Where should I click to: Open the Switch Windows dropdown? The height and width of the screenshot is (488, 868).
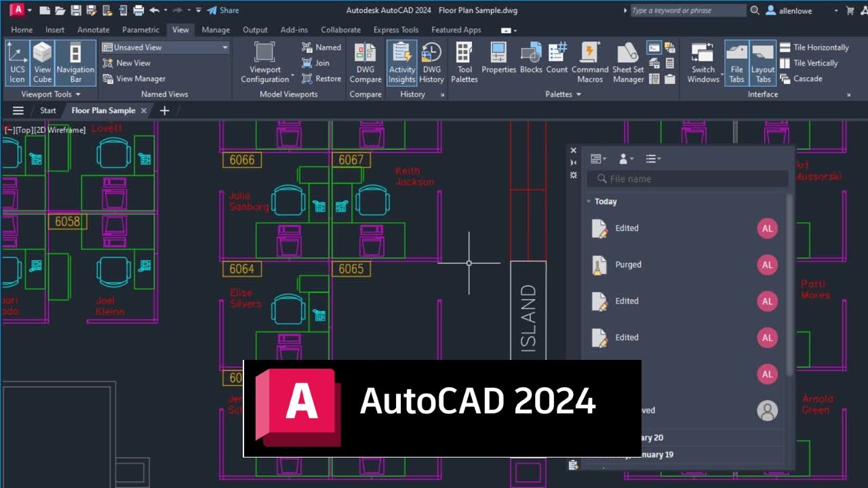[x=704, y=62]
